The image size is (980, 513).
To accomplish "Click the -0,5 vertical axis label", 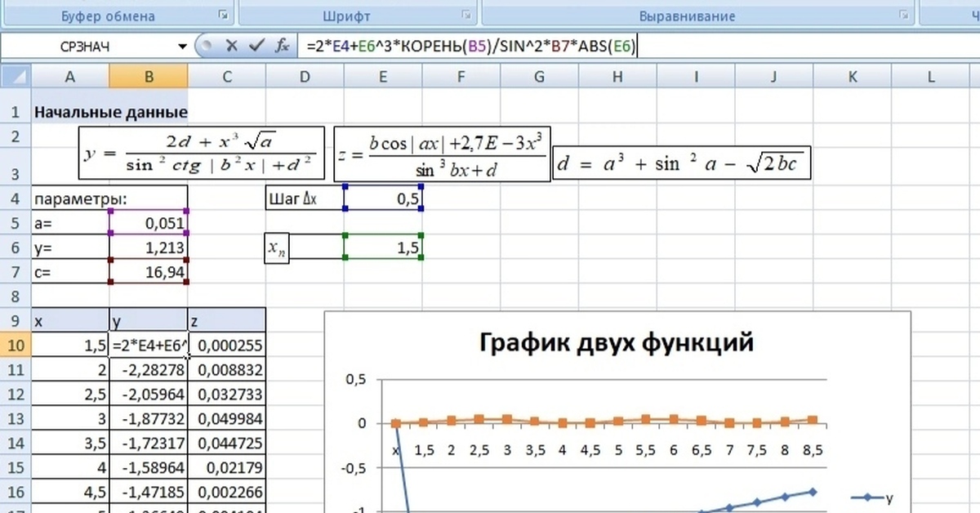I will point(353,468).
